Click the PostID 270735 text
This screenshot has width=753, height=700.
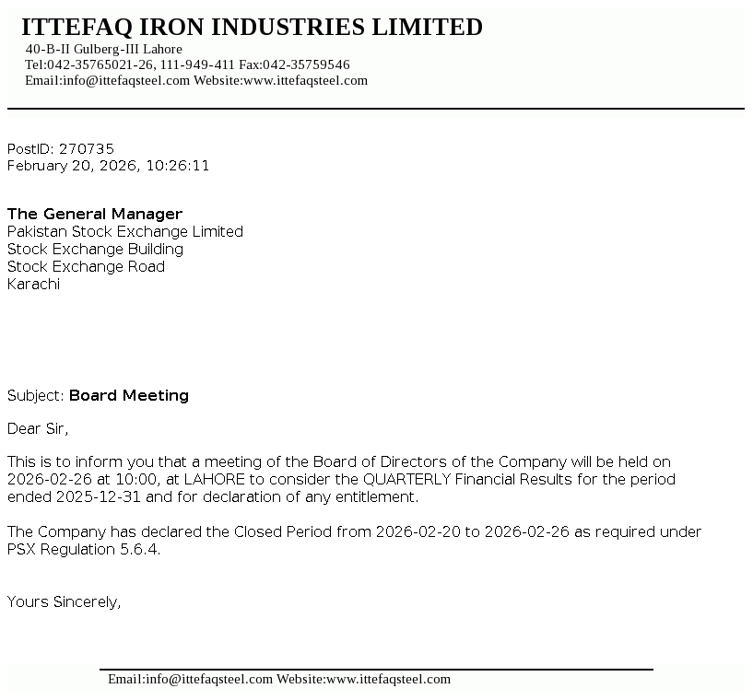pos(61,148)
